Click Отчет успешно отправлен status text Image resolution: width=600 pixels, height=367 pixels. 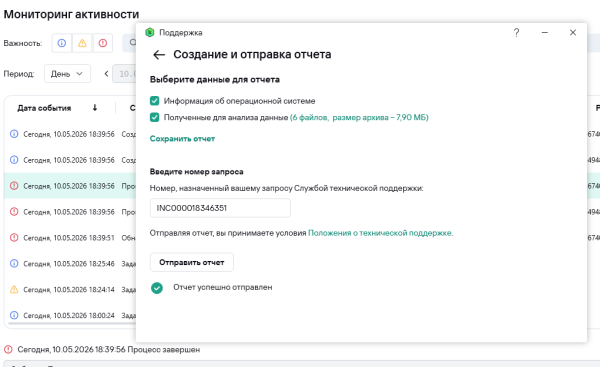(x=223, y=287)
